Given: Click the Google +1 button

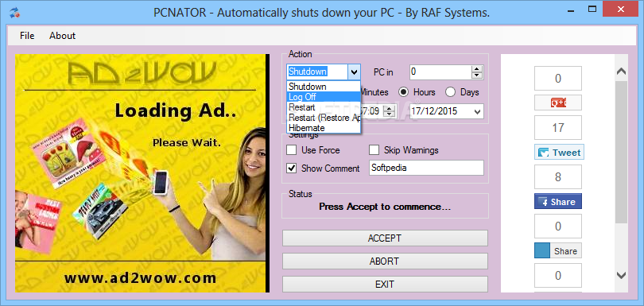Looking at the screenshot, I should 558,103.
